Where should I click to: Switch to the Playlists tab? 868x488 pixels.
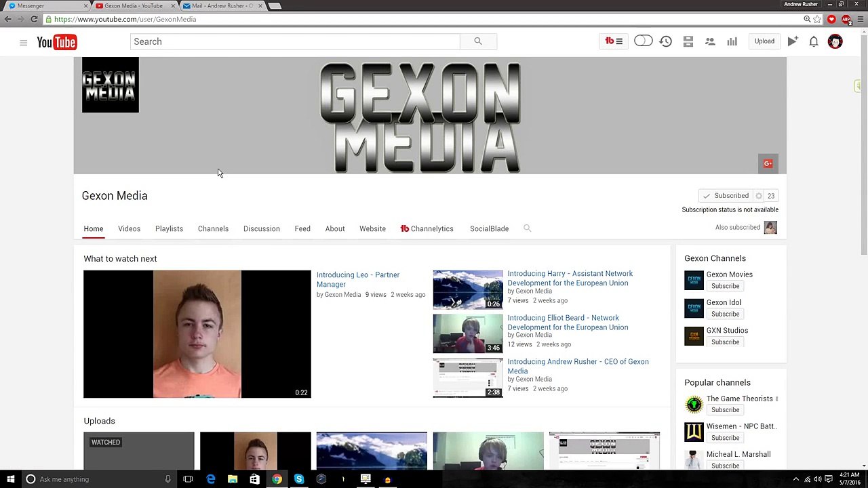(169, 229)
